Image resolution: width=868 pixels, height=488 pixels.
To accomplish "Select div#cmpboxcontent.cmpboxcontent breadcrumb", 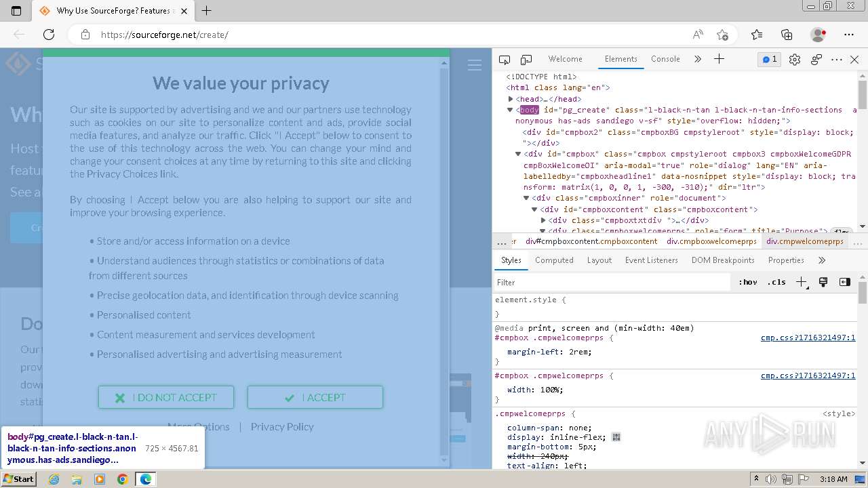I will coord(591,241).
